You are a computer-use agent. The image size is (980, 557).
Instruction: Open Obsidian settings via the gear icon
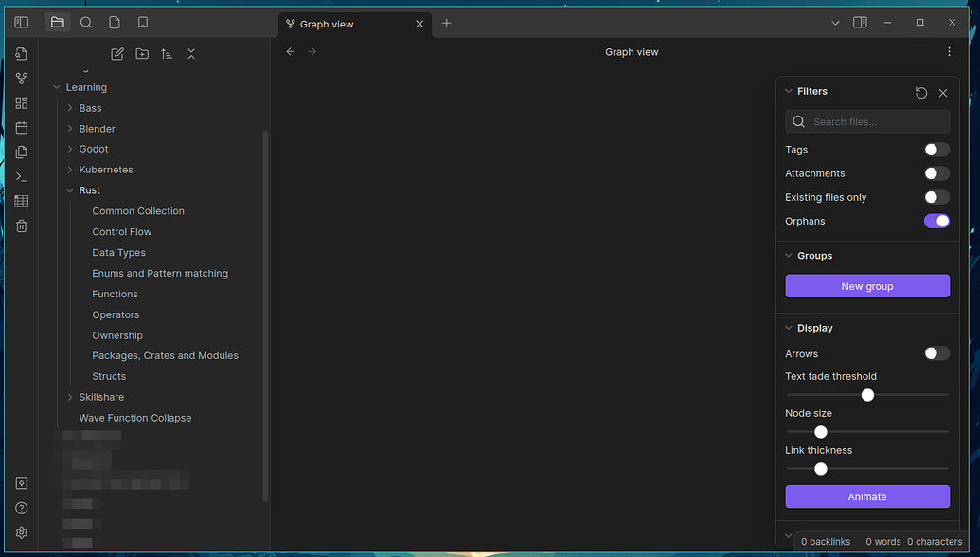(21, 532)
